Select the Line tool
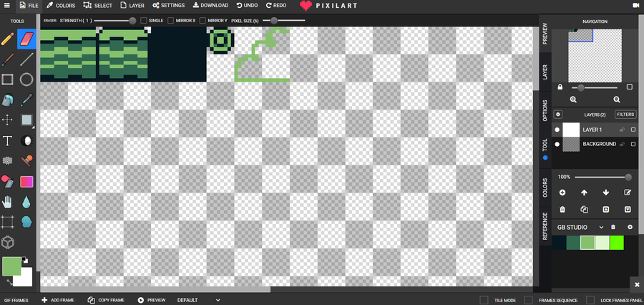Screen dimensions: 644x305 pos(26,59)
